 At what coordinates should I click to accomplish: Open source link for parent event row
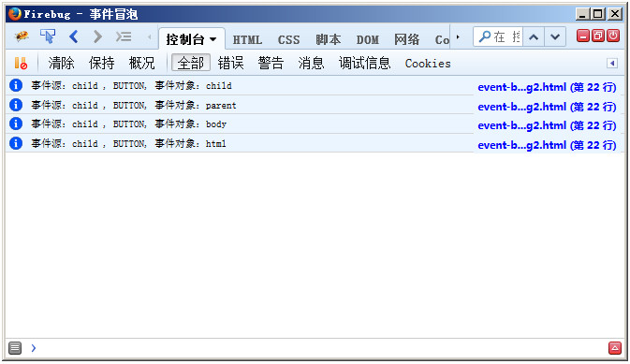click(547, 107)
